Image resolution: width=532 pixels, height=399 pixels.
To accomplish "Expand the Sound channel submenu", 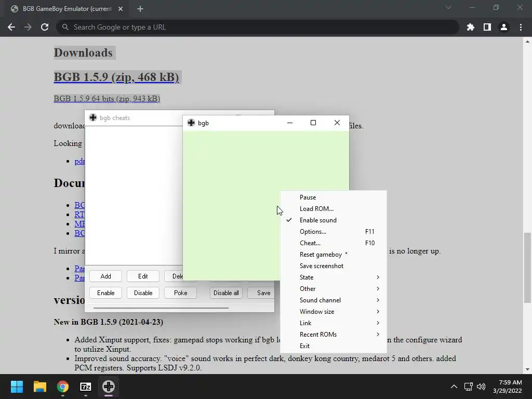I will [333, 300].
